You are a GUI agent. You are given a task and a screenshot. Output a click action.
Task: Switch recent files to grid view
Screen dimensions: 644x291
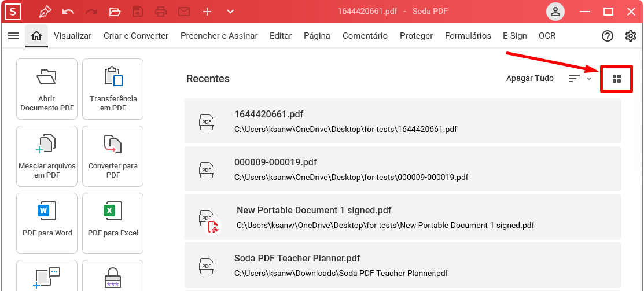[616, 79]
